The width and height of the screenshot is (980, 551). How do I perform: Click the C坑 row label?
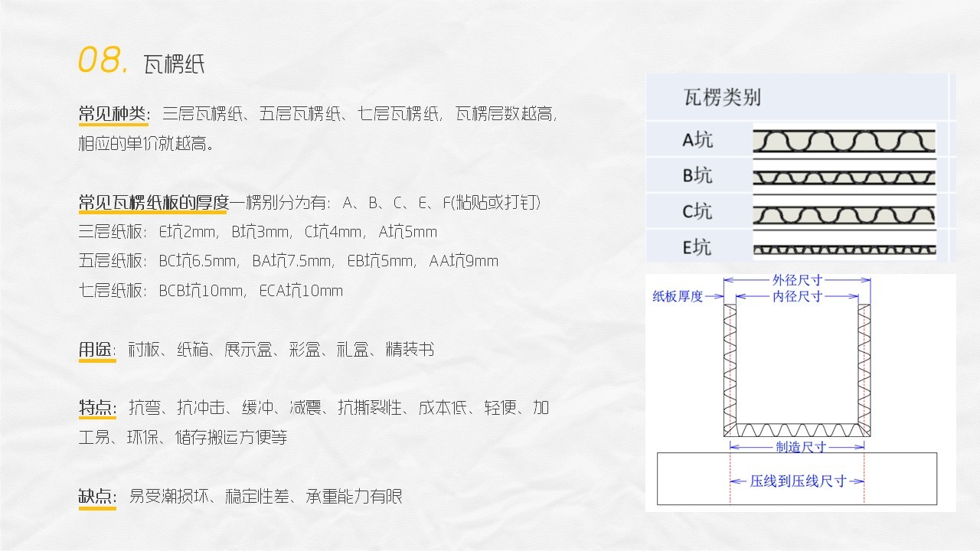697,211
